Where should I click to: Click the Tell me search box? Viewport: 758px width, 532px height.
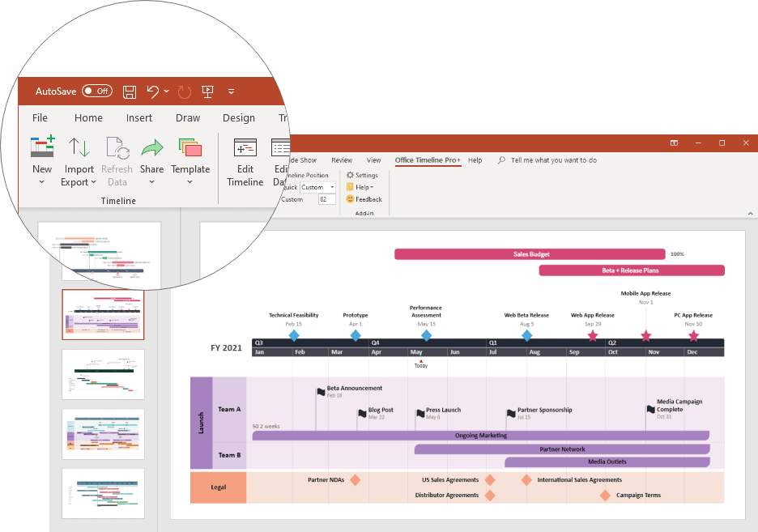(554, 160)
